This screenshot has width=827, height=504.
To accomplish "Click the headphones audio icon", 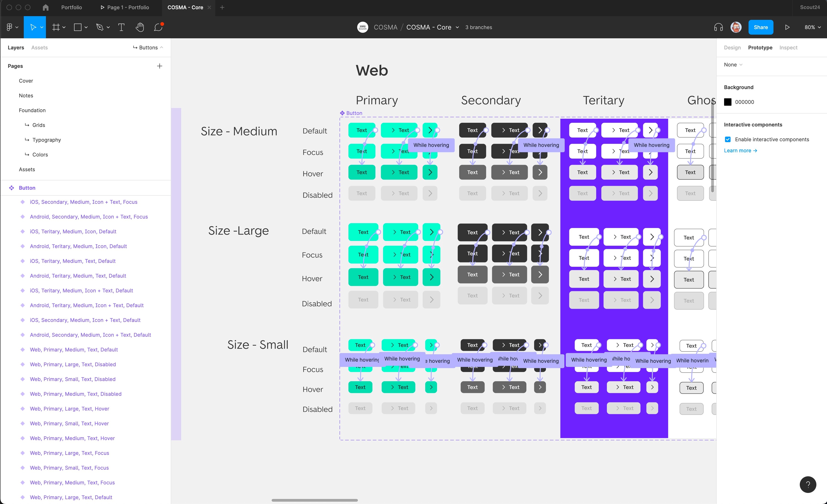I will click(x=718, y=27).
